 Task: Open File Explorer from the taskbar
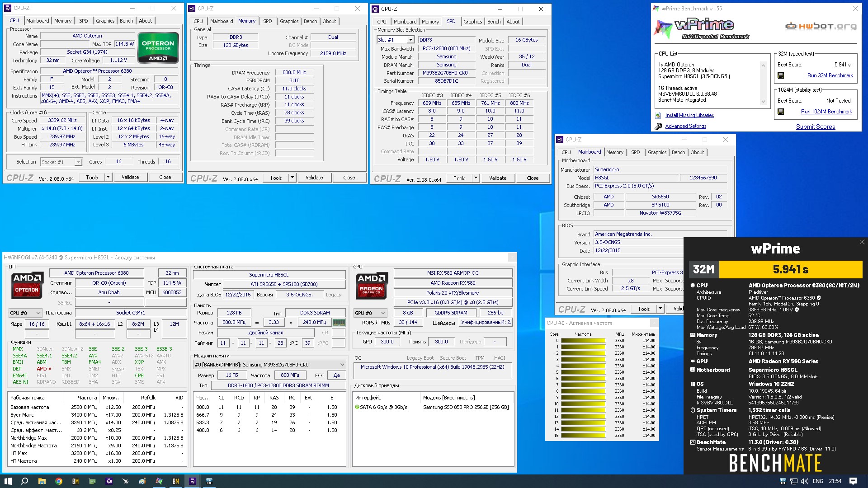coord(42,481)
